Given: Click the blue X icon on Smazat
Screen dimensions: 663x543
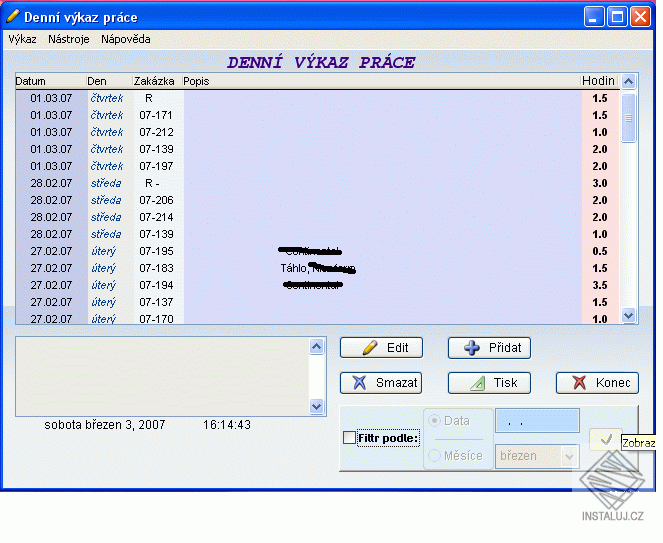Looking at the screenshot, I should point(359,383).
